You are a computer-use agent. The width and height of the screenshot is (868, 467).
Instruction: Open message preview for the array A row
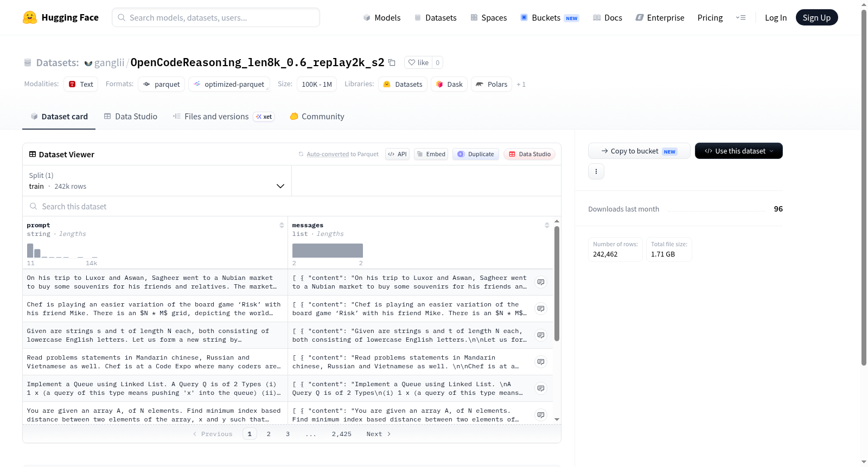tap(541, 415)
